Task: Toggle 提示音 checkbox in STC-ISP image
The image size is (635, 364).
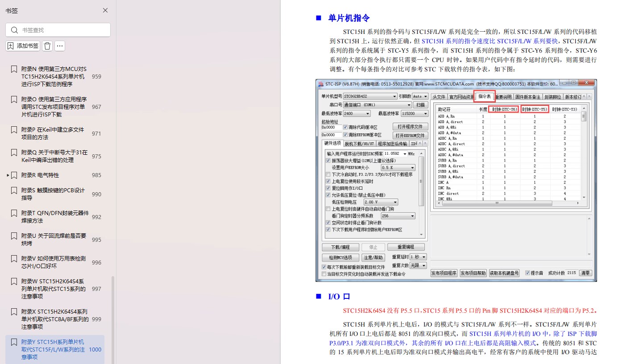Action: click(x=527, y=273)
